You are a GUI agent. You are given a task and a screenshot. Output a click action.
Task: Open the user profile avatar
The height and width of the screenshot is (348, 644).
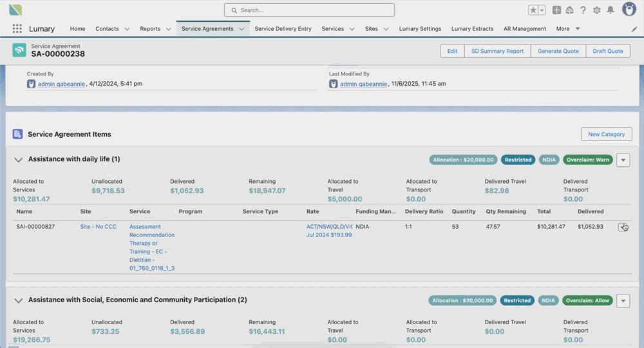pyautogui.click(x=629, y=9)
